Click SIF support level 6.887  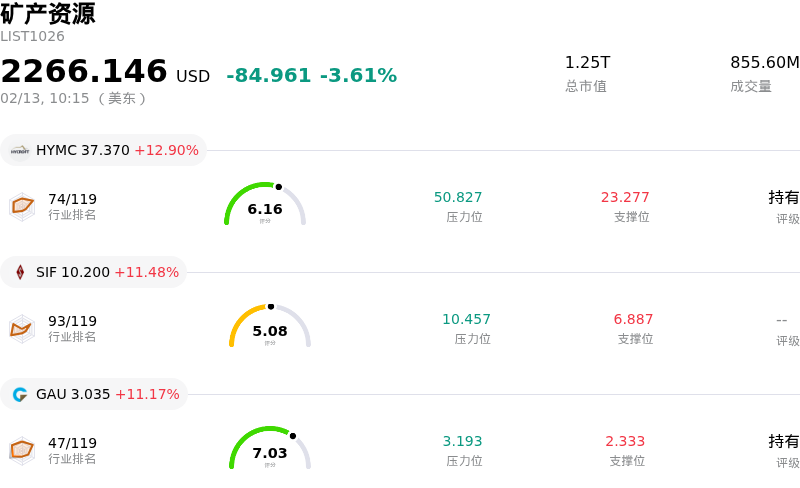coord(633,319)
